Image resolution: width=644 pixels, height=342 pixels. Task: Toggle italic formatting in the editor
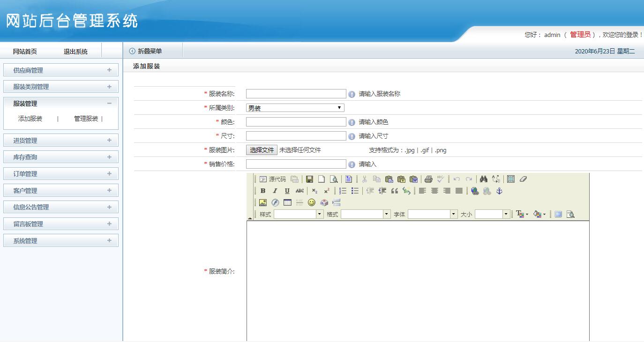point(275,191)
